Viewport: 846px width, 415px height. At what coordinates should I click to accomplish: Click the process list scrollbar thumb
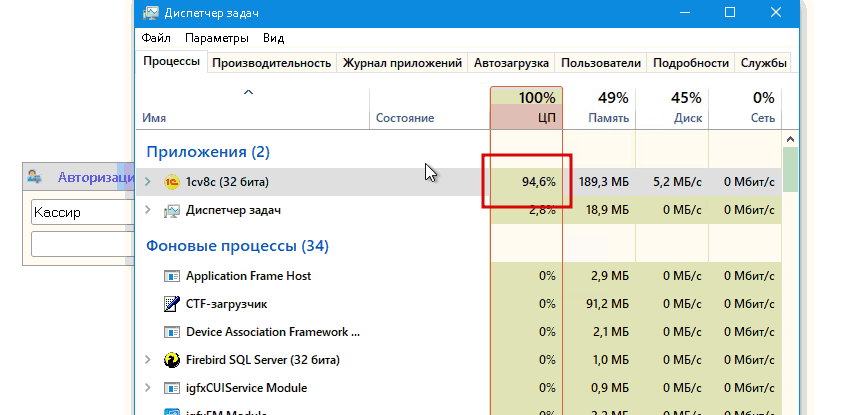pyautogui.click(x=790, y=169)
